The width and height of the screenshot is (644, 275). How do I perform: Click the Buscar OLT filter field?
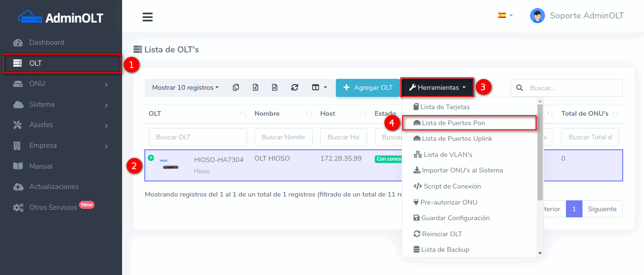click(197, 137)
